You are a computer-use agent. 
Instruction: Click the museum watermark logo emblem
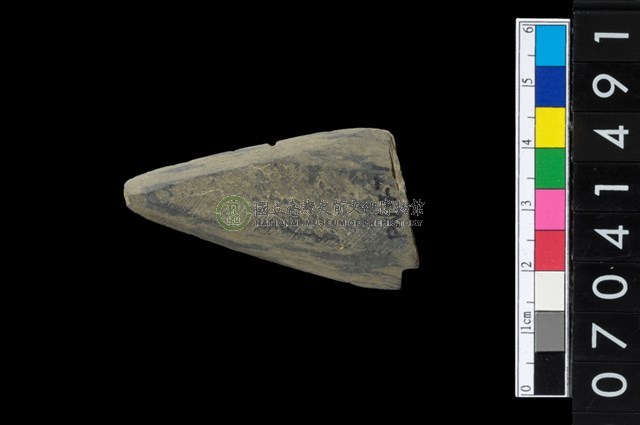point(234,211)
